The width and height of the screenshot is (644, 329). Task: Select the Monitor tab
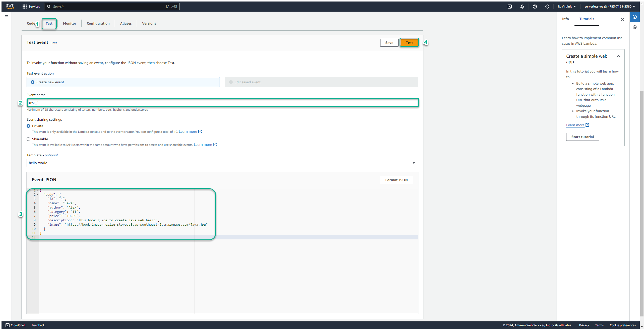[70, 23]
